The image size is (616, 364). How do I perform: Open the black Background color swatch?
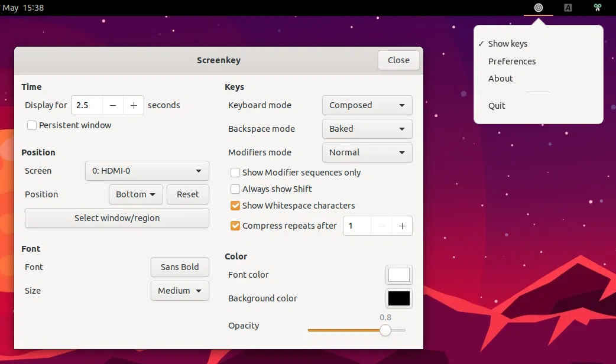point(398,298)
